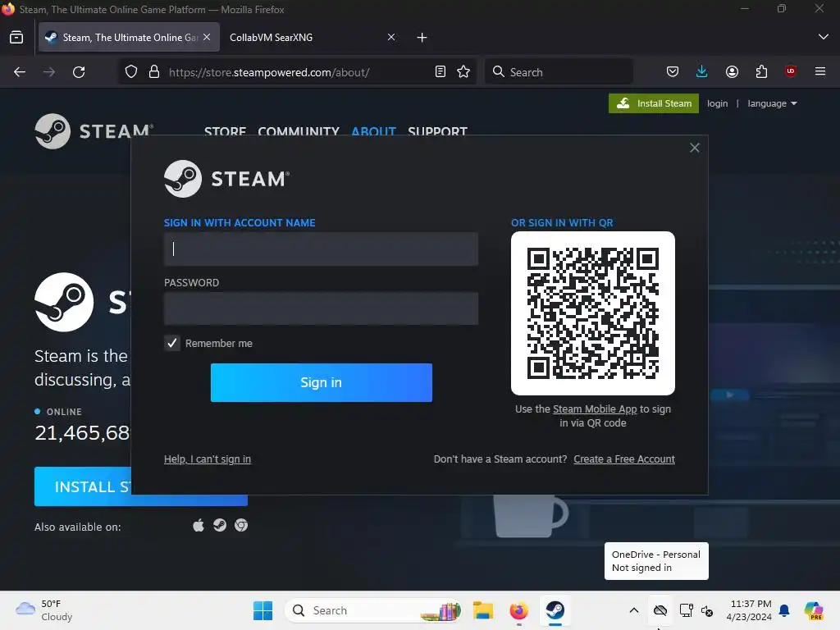Image resolution: width=840 pixels, height=630 pixels.
Task: Open STORE in Steam navigation
Action: [225, 131]
